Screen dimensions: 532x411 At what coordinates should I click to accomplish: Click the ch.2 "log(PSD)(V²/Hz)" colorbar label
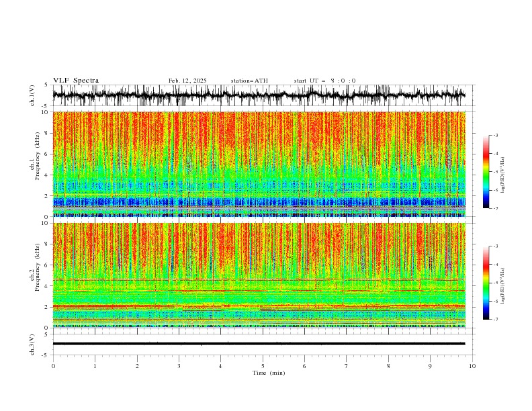point(503,285)
